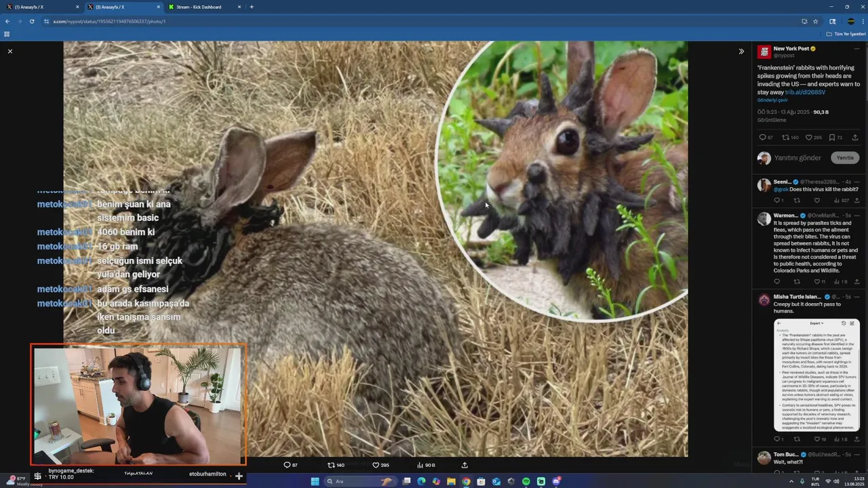Open three-dot menu on Seeni's reply
Screen dimensions: 868x488
click(857, 182)
